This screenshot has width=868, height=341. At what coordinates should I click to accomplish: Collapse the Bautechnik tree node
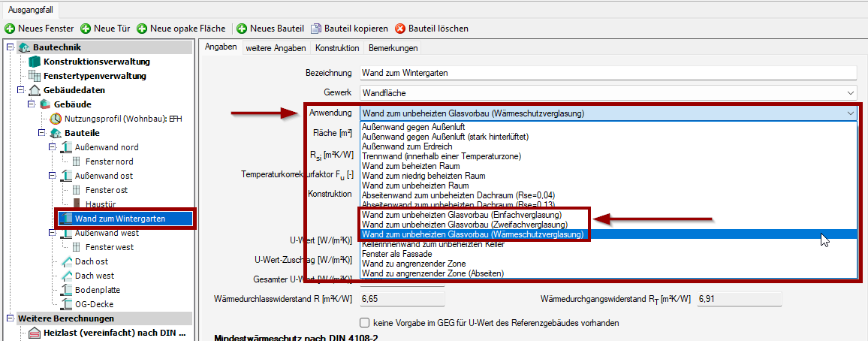tap(10, 47)
